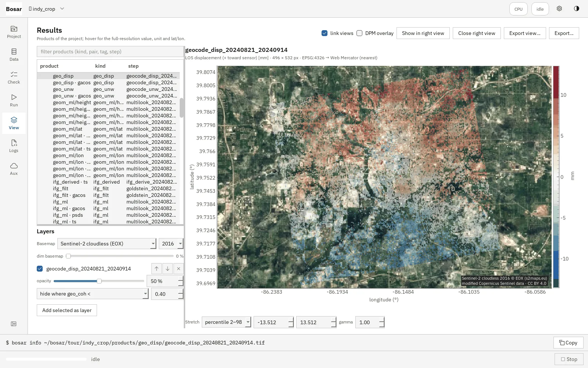Click the Export... button
This screenshot has height=368, width=588.
(x=564, y=33)
